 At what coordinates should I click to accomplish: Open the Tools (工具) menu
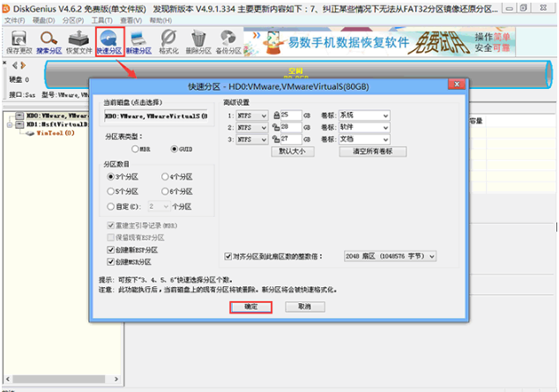[x=102, y=20]
